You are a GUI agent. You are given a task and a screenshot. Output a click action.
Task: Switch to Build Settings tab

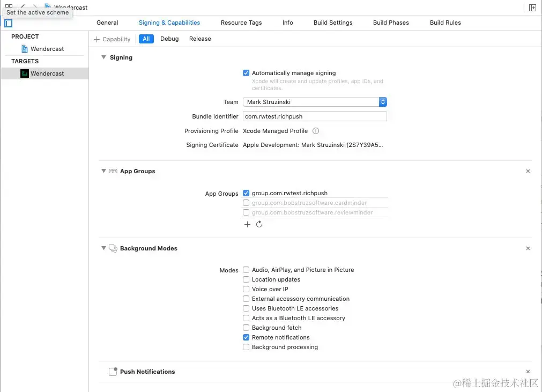pyautogui.click(x=333, y=23)
